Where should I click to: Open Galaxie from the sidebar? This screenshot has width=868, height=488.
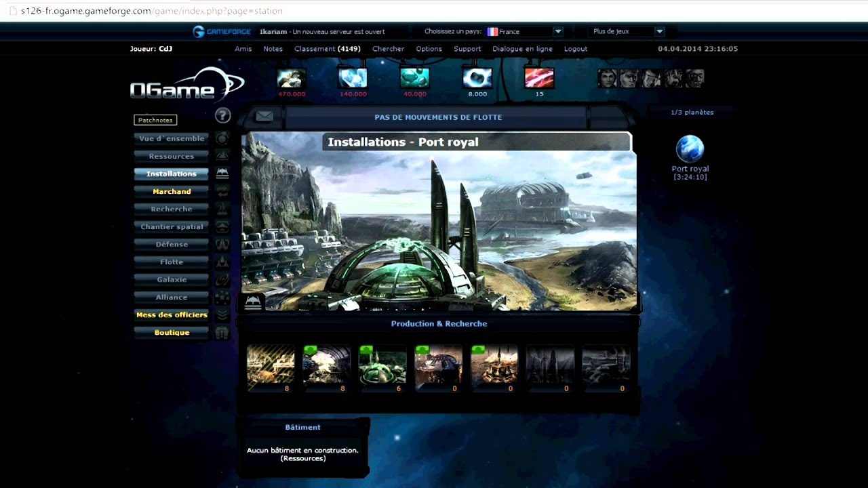[172, 279]
